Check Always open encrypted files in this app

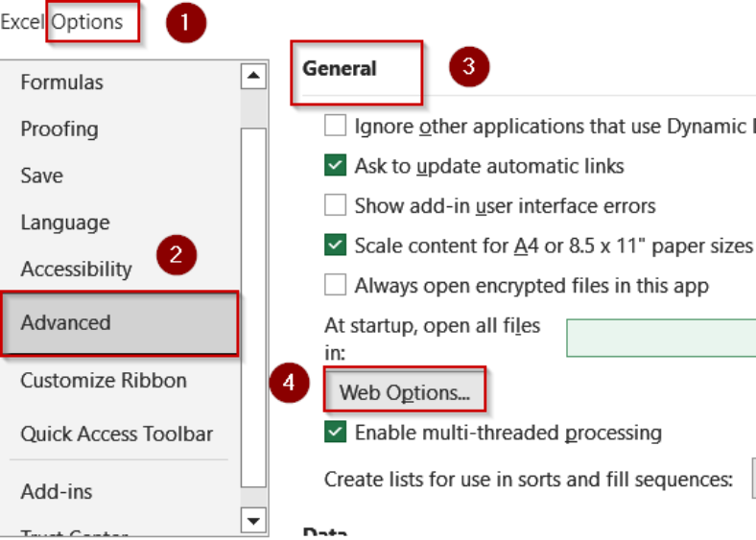click(336, 285)
